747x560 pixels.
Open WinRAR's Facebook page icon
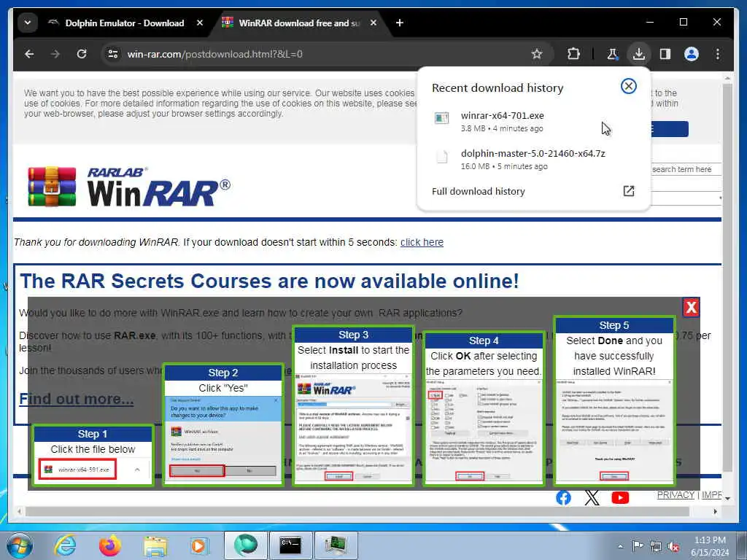(563, 497)
